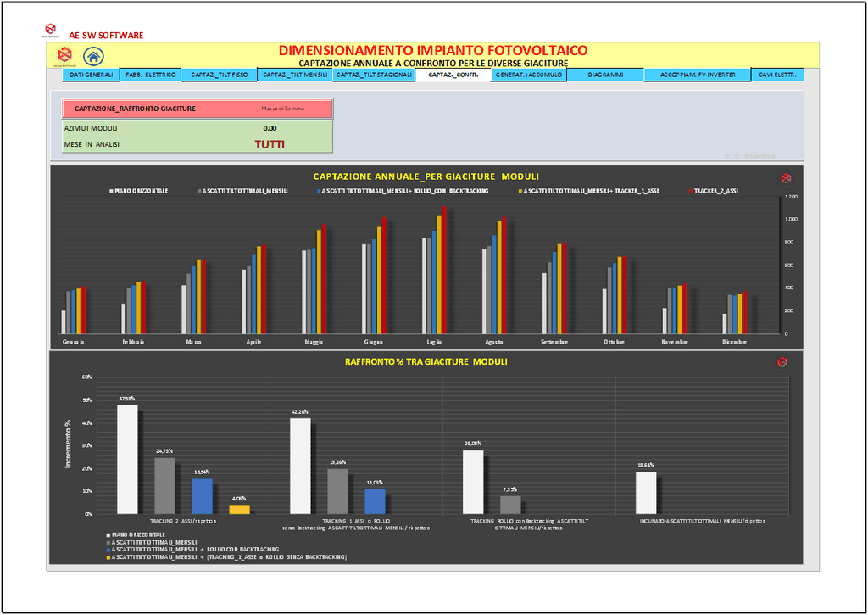Select the CAPTAZ._TILT STAGIONALI tab

tap(374, 75)
